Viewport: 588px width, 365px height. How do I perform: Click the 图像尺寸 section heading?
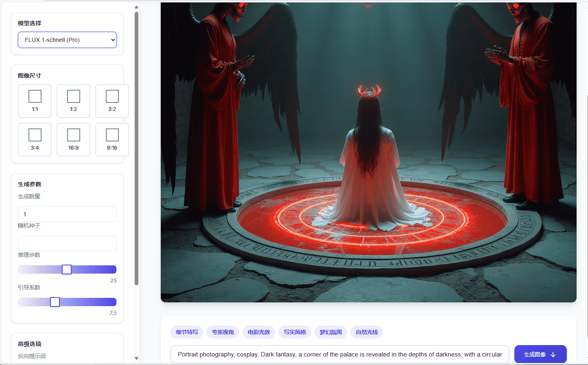pyautogui.click(x=30, y=76)
